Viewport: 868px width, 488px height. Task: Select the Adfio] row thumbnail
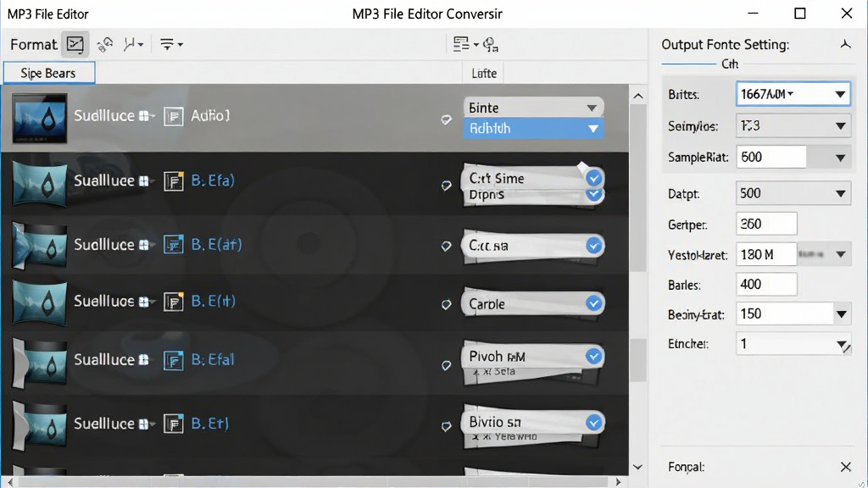tap(39, 118)
